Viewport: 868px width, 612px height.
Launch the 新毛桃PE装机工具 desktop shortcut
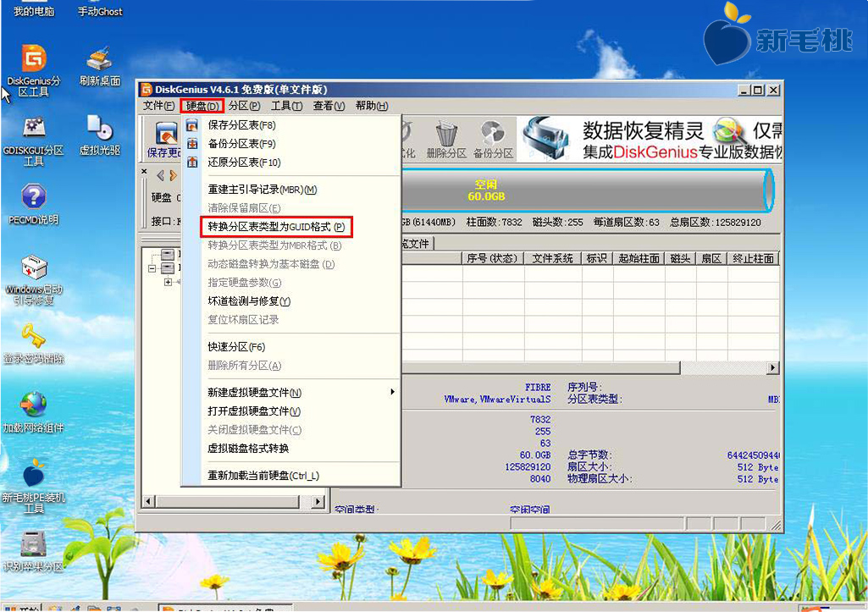pos(34,487)
